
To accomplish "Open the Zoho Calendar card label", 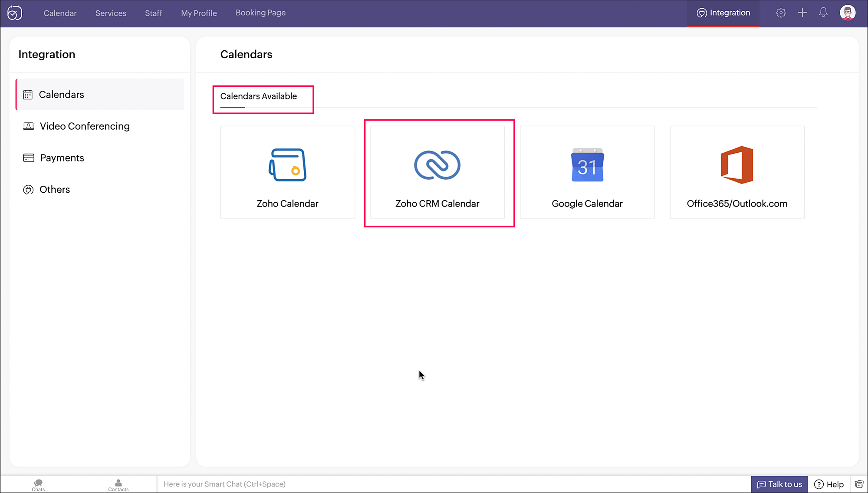I will pyautogui.click(x=287, y=204).
